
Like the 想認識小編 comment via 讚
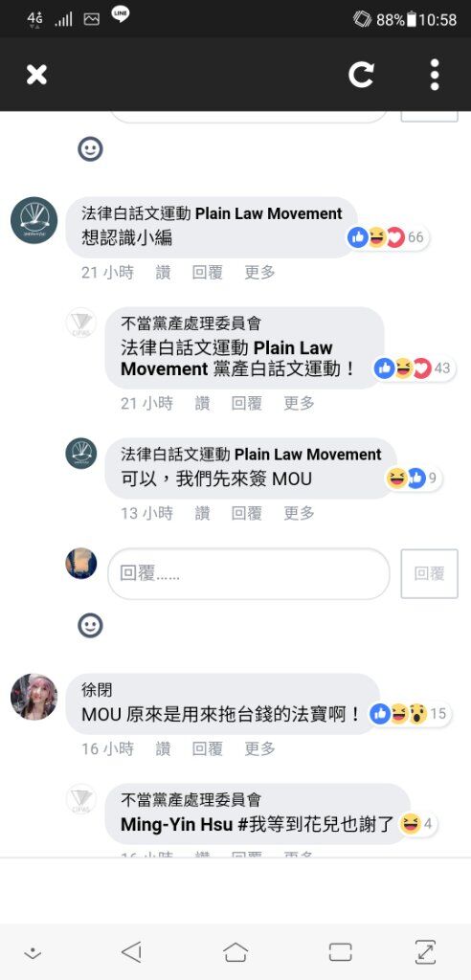tap(163, 273)
